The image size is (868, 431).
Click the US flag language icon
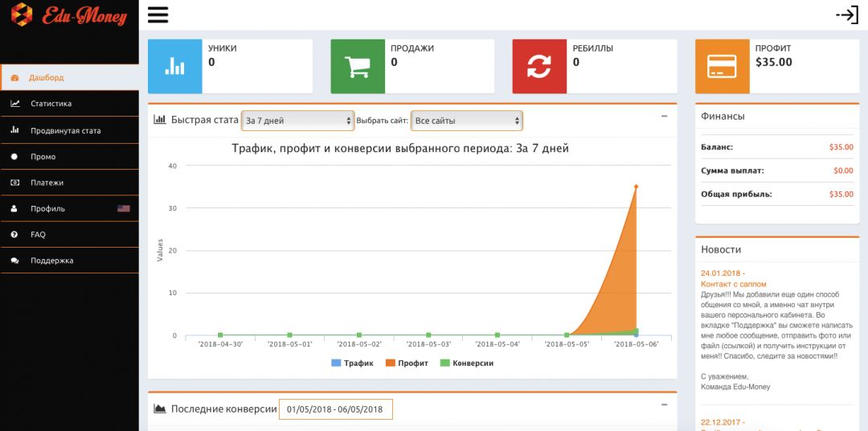point(124,209)
